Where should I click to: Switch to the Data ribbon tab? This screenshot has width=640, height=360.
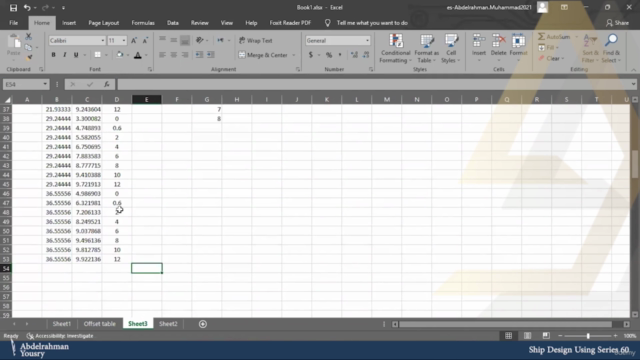(x=173, y=23)
